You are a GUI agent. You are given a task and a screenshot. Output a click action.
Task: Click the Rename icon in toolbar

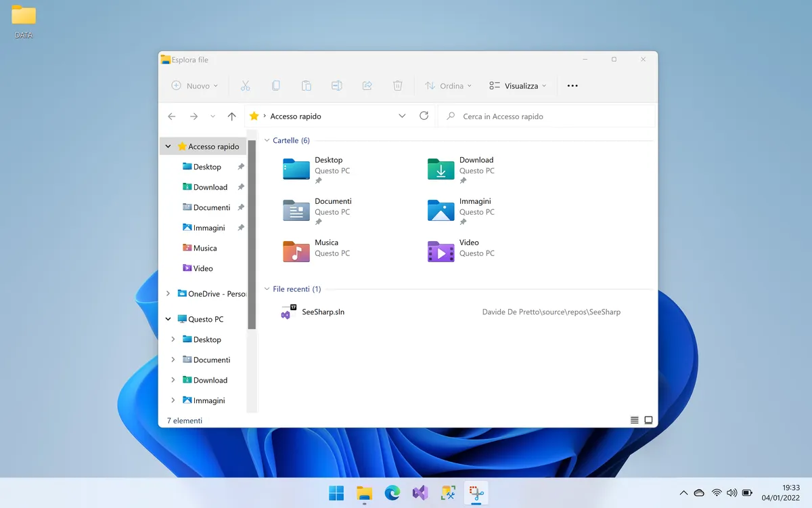pos(336,86)
